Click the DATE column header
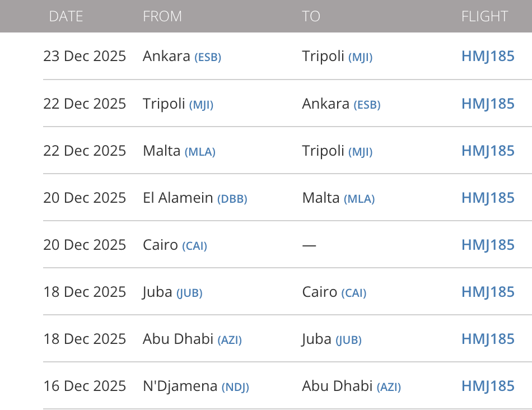 [66, 16]
